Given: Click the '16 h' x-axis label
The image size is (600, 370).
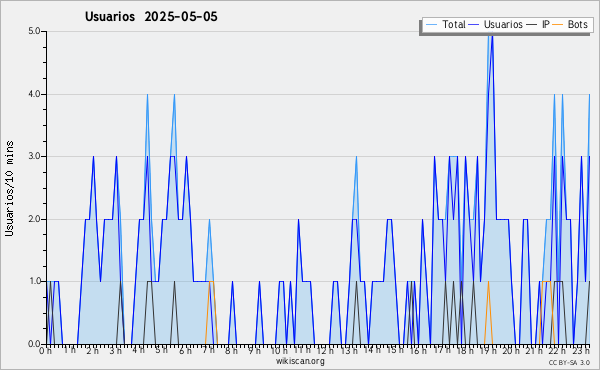Looking at the screenshot, I should coord(419,351).
